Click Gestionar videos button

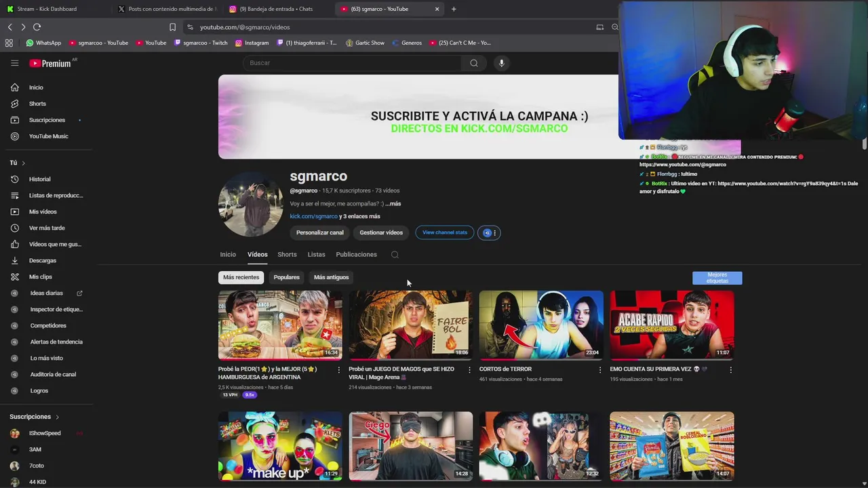(x=381, y=232)
